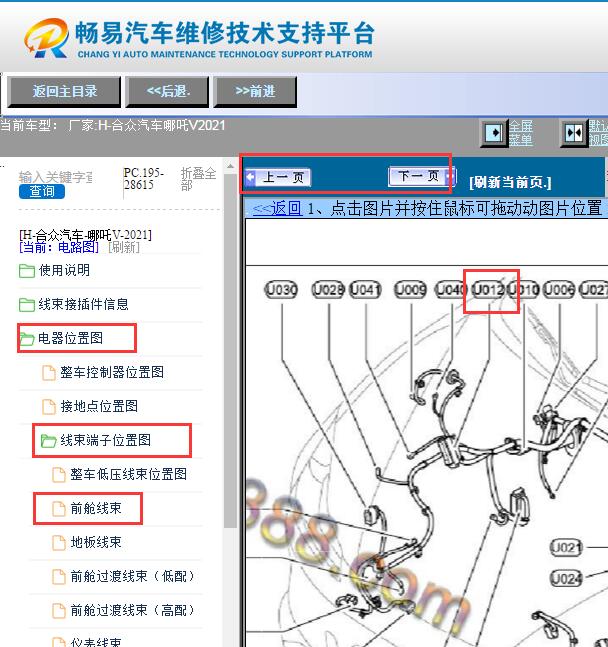Viewport: 608px width, 647px height.
Task: Click the 刷新 link in sidebar
Action: pos(124,248)
